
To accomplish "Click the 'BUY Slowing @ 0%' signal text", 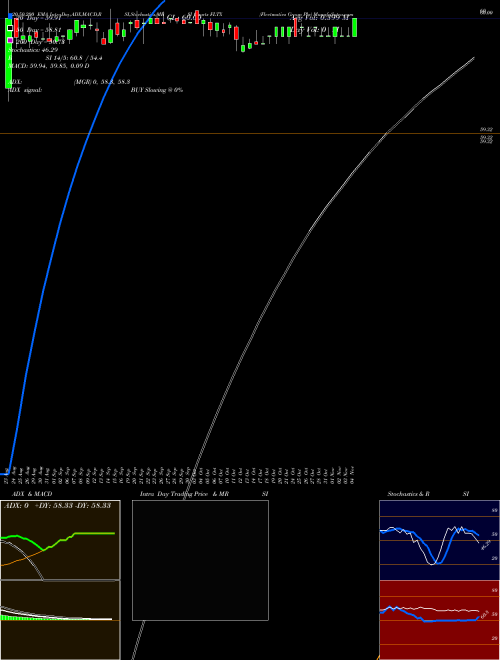I will 157,90.
